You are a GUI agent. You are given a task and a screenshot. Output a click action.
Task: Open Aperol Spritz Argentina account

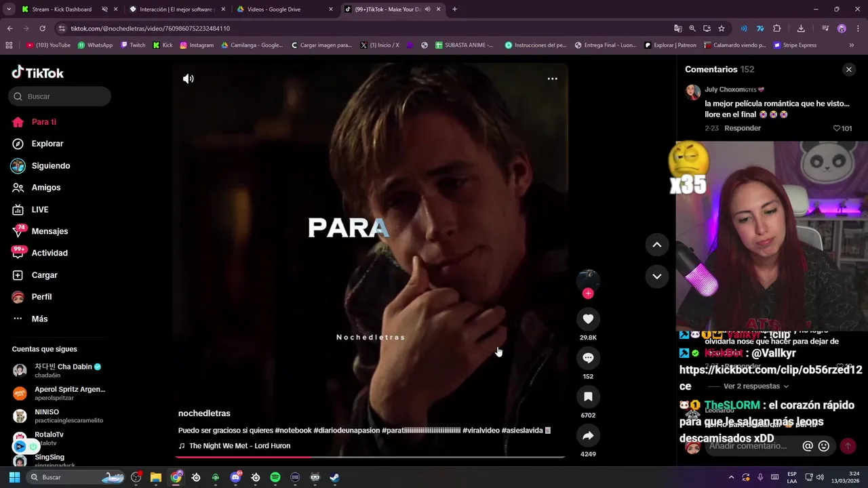tap(58, 393)
